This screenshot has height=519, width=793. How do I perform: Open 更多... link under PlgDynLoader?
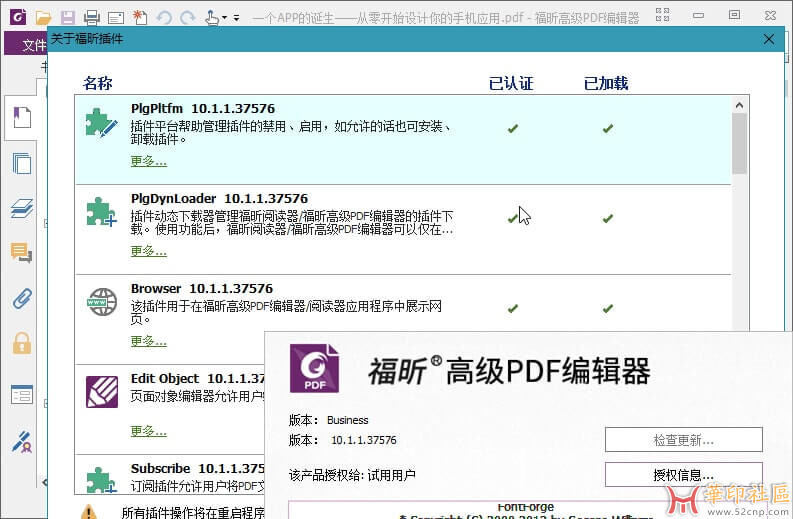[149, 251]
